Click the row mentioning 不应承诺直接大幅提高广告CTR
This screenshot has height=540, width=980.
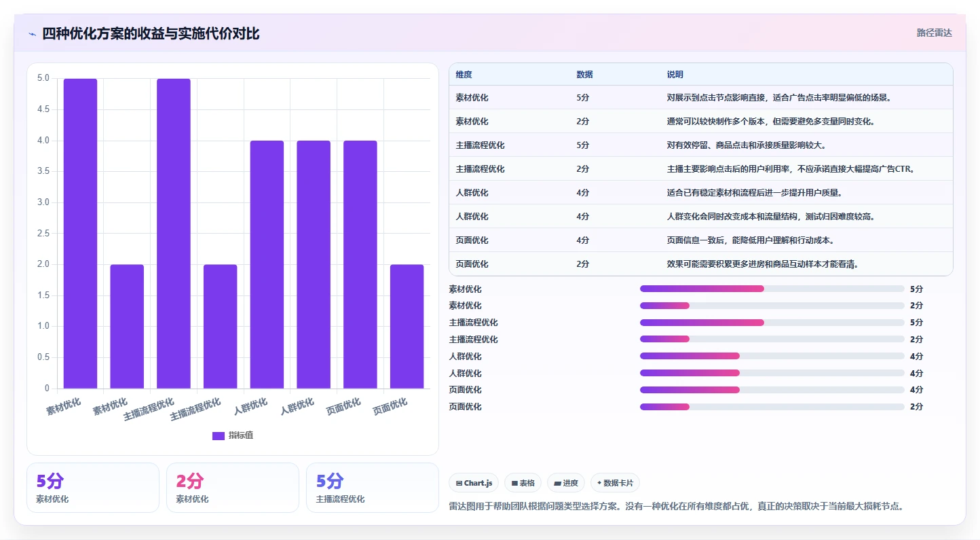[x=701, y=168]
